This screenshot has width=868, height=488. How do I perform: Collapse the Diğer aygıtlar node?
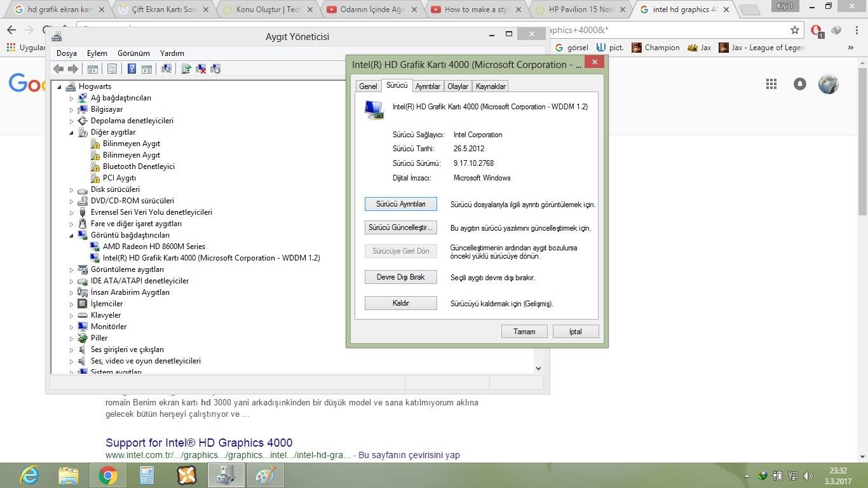pyautogui.click(x=72, y=132)
